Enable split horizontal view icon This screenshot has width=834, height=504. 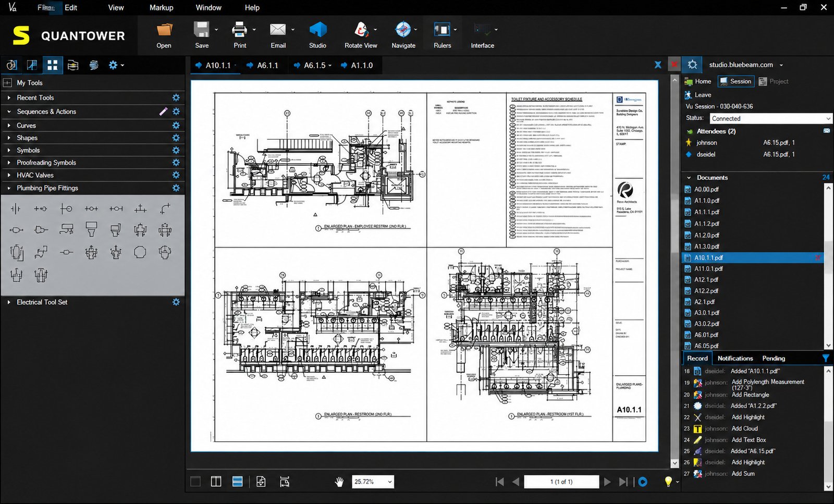[237, 482]
